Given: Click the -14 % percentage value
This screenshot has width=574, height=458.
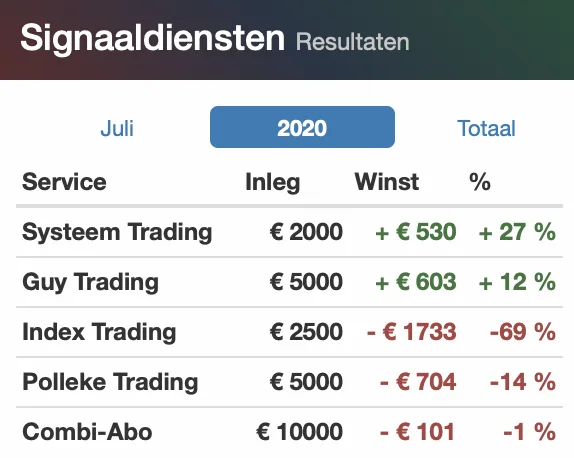Looking at the screenshot, I should pos(523,382).
